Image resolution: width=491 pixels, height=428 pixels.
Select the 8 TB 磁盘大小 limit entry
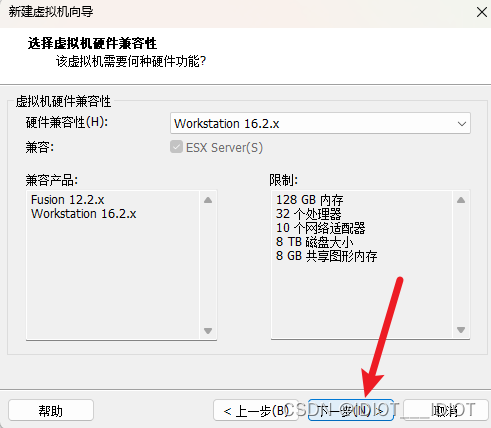(x=314, y=242)
